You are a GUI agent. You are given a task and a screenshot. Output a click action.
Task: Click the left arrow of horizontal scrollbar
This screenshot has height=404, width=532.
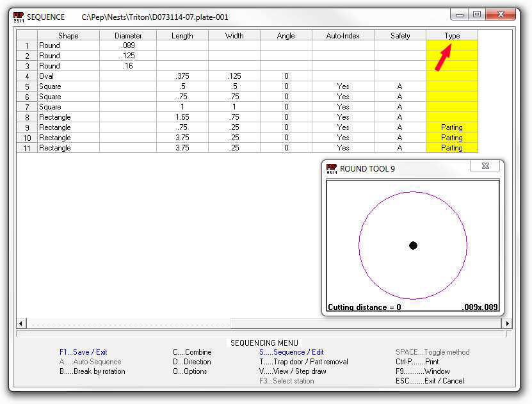click(x=21, y=323)
